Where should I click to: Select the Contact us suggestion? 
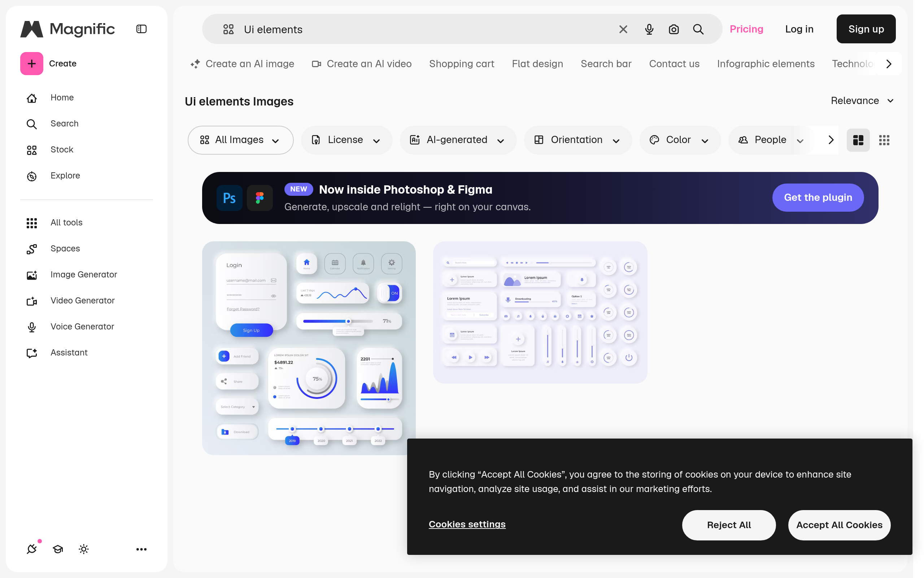point(674,64)
